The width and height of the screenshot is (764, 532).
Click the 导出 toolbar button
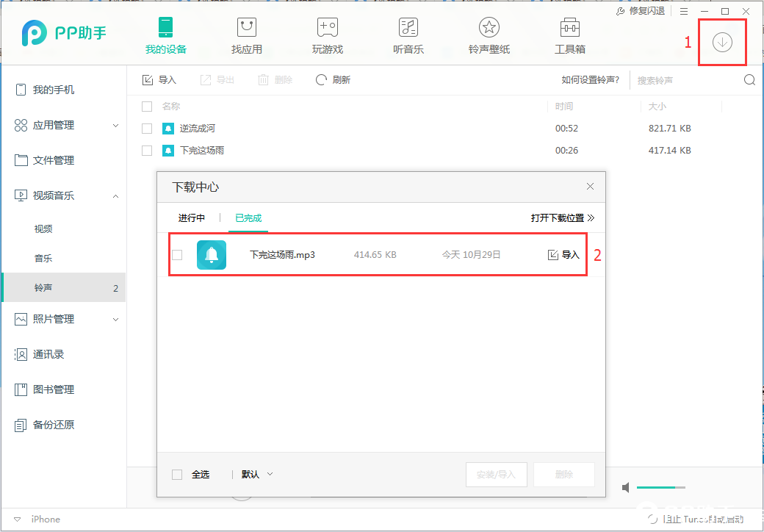[217, 80]
